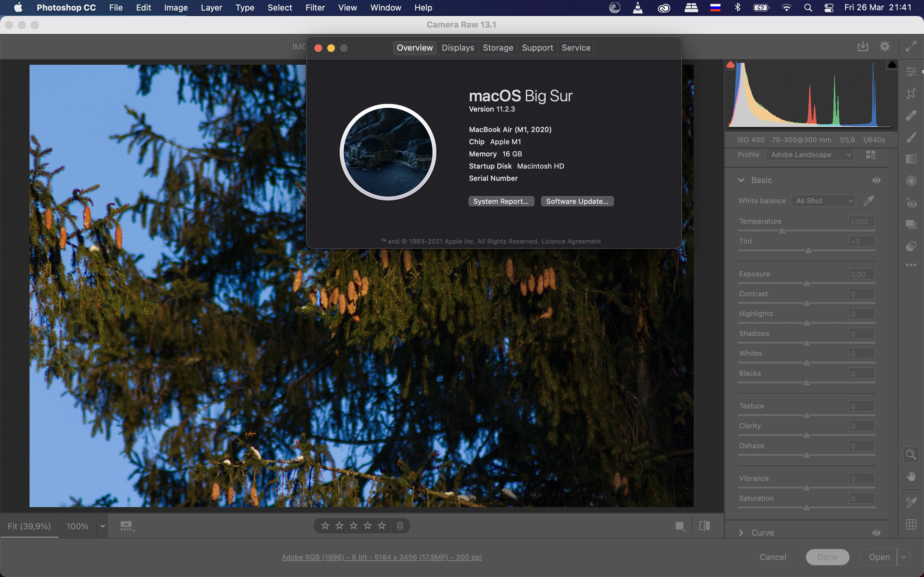Expand the Curve panel section
Image resolution: width=924 pixels, height=577 pixels.
tap(741, 533)
